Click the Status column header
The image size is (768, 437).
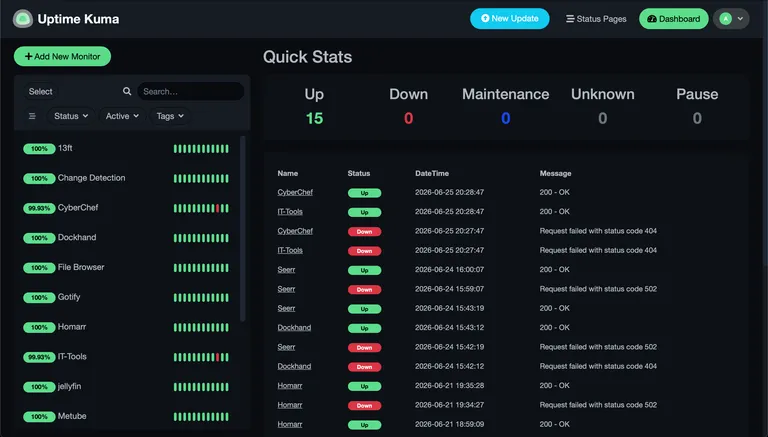pyautogui.click(x=359, y=173)
